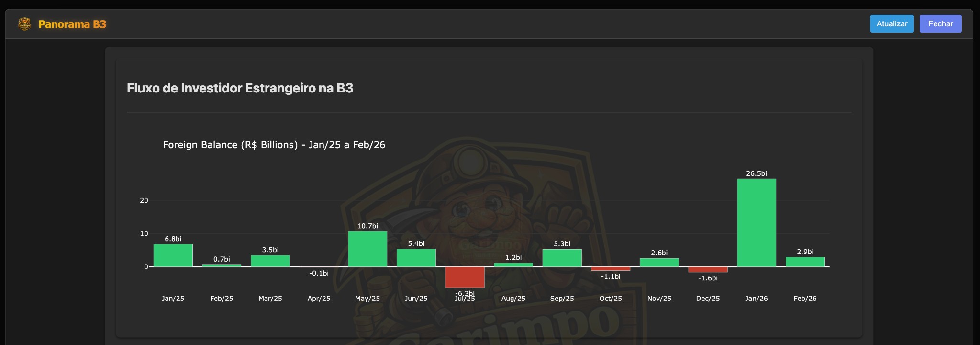Click the red Dec/25 bar
Image resolution: width=980 pixels, height=345 pixels.
coord(708,269)
